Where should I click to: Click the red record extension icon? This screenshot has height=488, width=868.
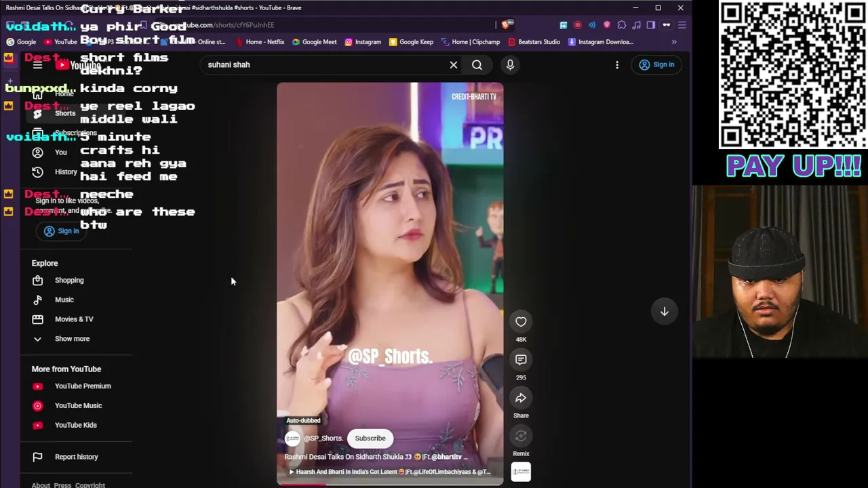click(578, 25)
